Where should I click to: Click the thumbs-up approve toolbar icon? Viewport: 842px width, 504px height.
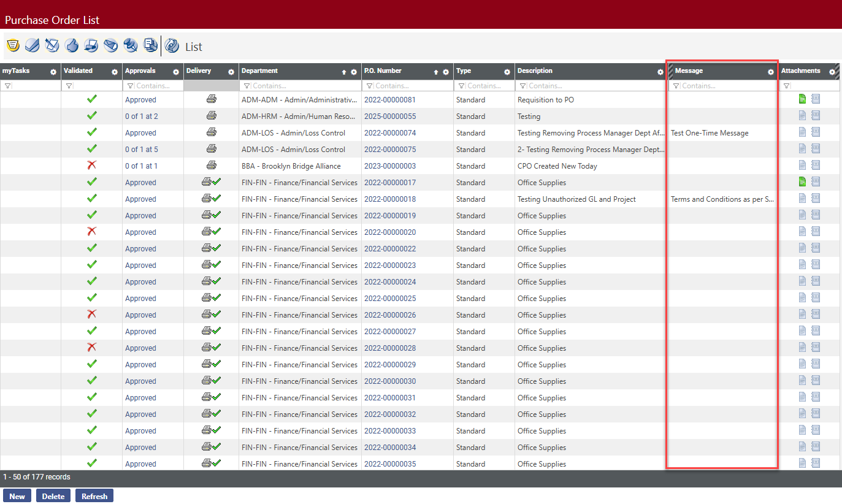(72, 45)
